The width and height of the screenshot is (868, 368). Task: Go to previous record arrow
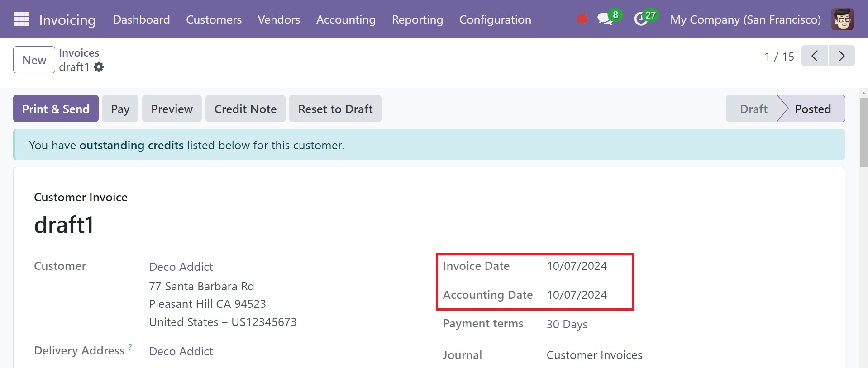coord(815,56)
